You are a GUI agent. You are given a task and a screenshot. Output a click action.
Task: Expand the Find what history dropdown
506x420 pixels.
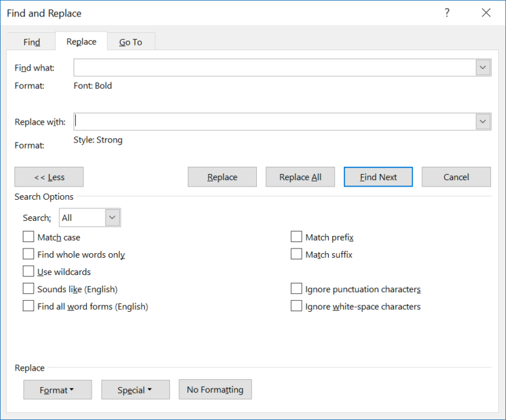[483, 68]
